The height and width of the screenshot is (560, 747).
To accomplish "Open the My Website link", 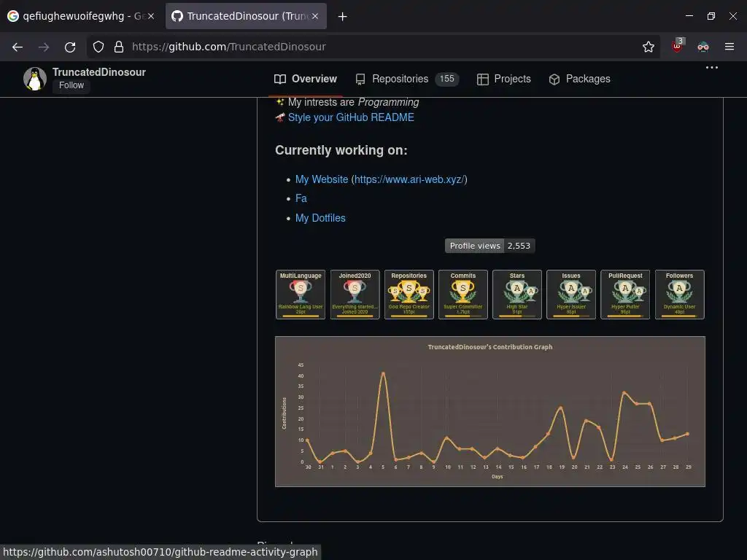I will click(x=322, y=179).
